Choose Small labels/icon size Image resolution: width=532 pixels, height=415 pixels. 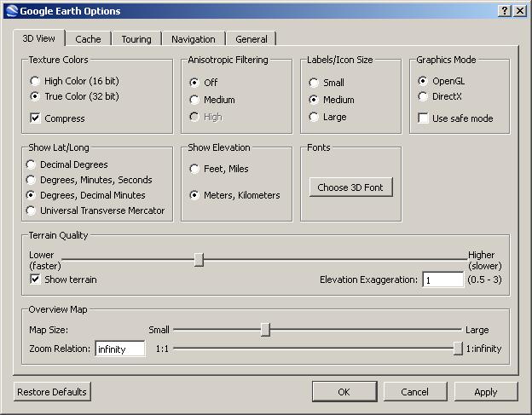[x=327, y=83]
